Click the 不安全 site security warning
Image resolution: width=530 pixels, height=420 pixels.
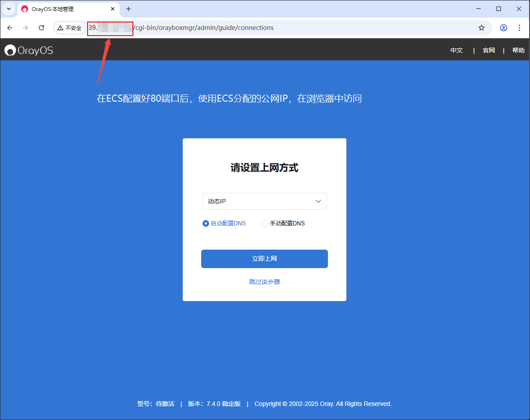[70, 28]
